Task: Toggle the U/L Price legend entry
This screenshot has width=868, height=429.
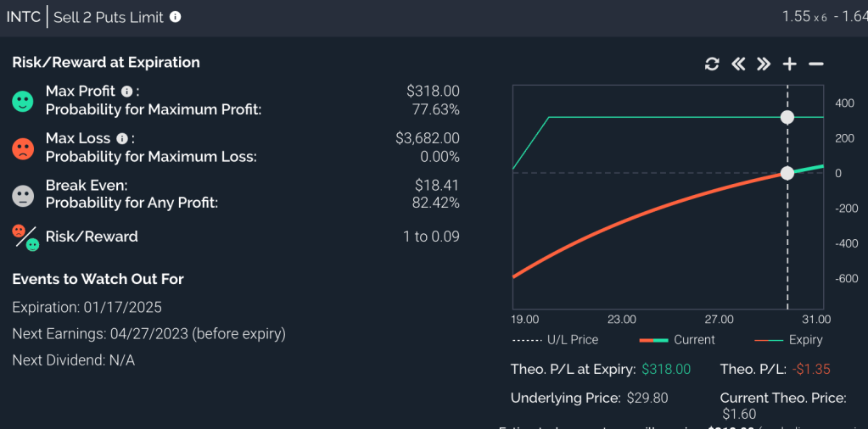Action: 555,340
